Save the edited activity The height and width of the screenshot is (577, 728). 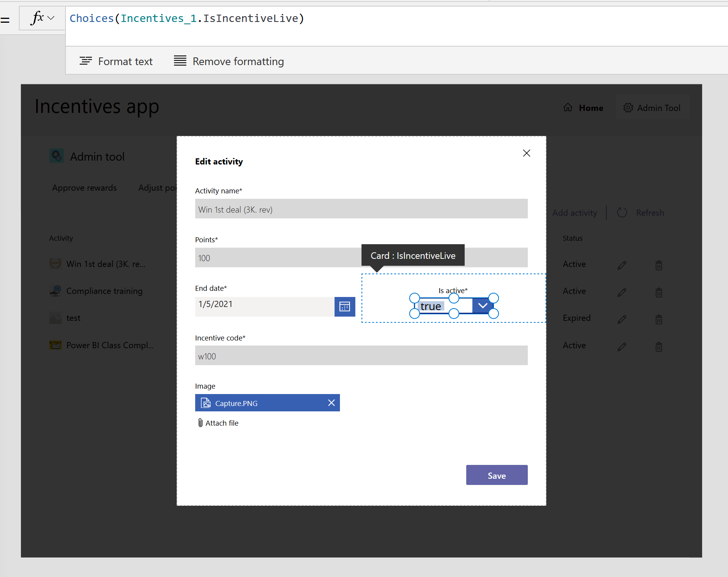497,475
